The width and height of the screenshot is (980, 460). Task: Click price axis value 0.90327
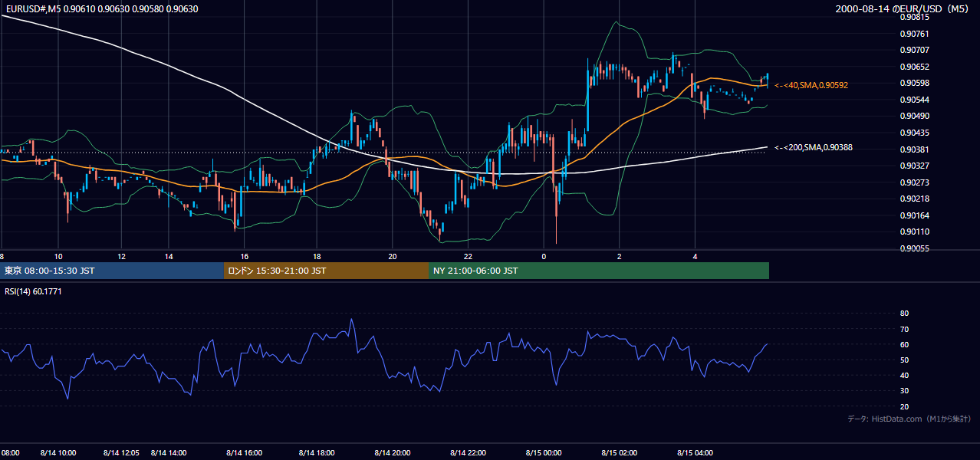(x=914, y=166)
